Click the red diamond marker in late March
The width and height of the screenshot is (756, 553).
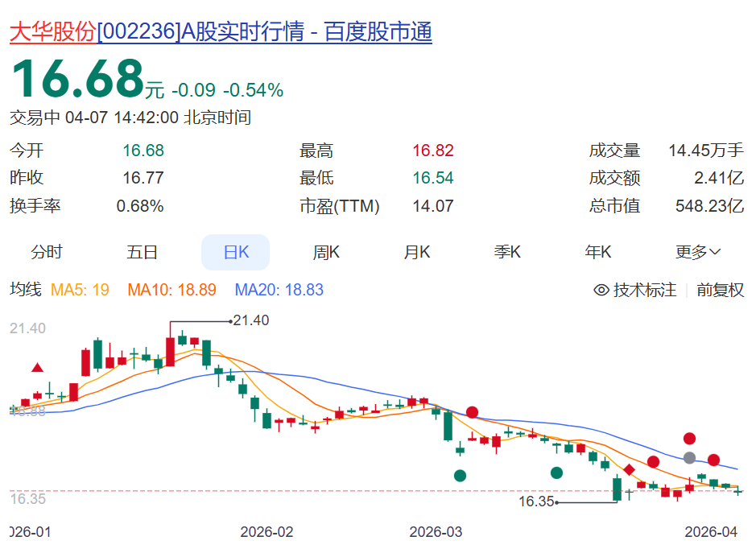[x=630, y=468]
